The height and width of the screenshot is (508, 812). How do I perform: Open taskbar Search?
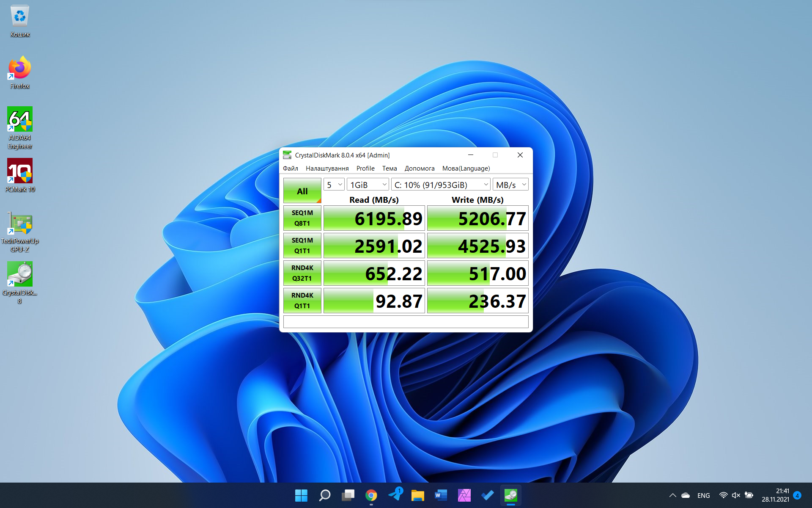[325, 495]
